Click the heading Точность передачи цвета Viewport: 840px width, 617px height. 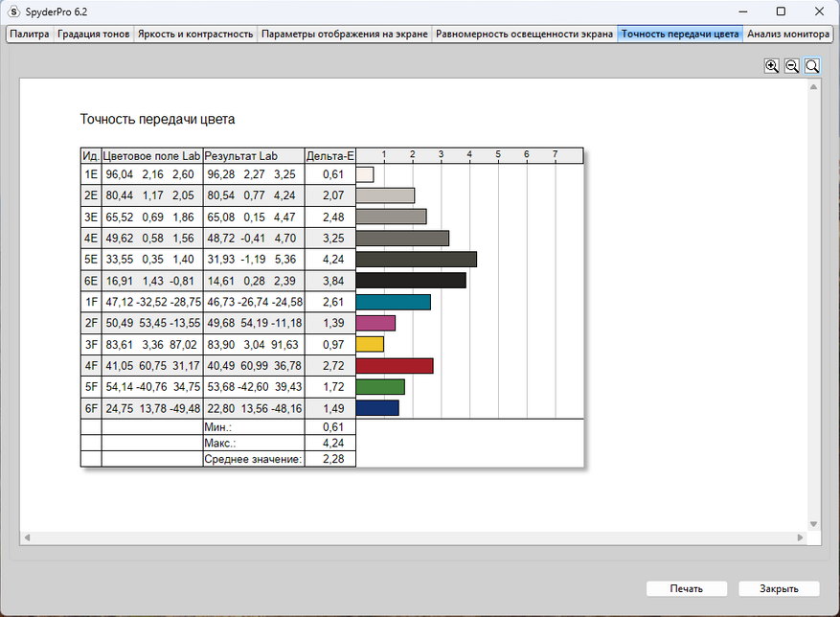(x=157, y=119)
